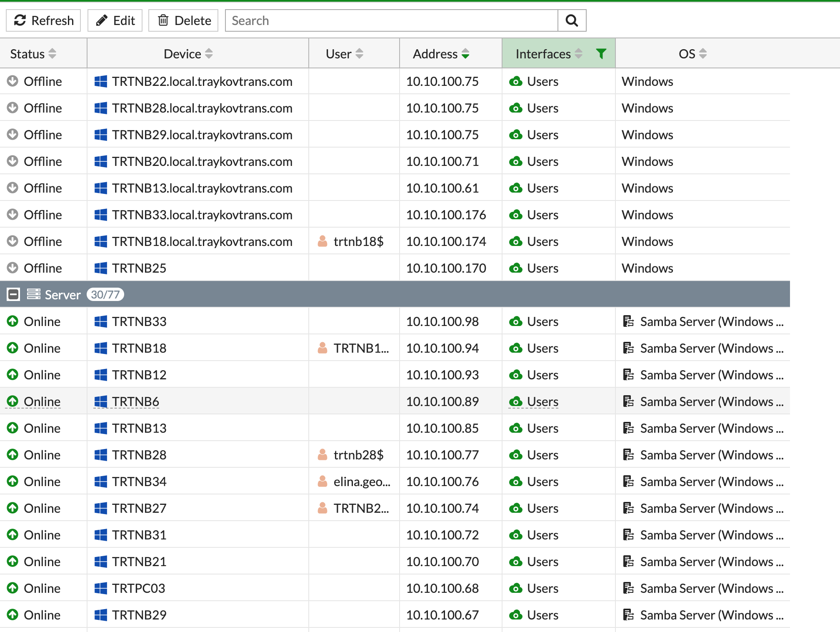The width and height of the screenshot is (840, 632).
Task: Click the green filter icon on Interfaces column
Action: click(601, 53)
